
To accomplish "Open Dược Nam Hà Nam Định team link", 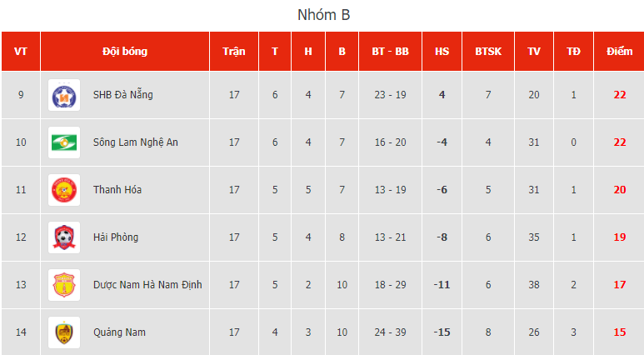I will [147, 285].
